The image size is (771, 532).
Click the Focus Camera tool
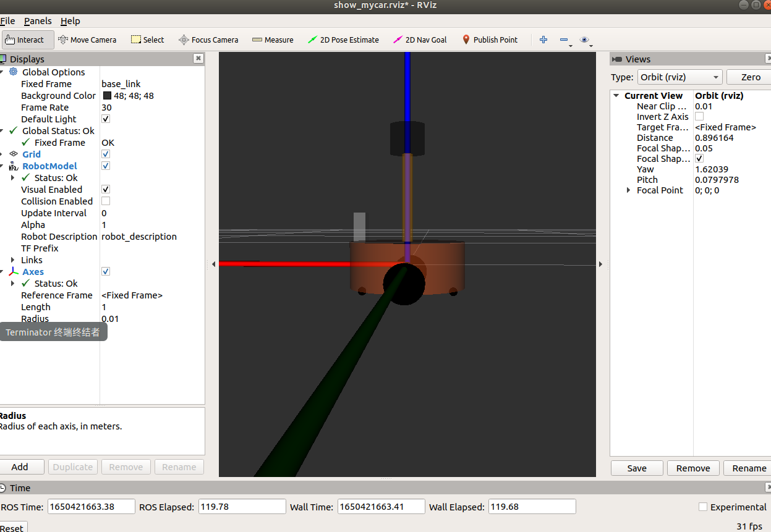(x=208, y=40)
